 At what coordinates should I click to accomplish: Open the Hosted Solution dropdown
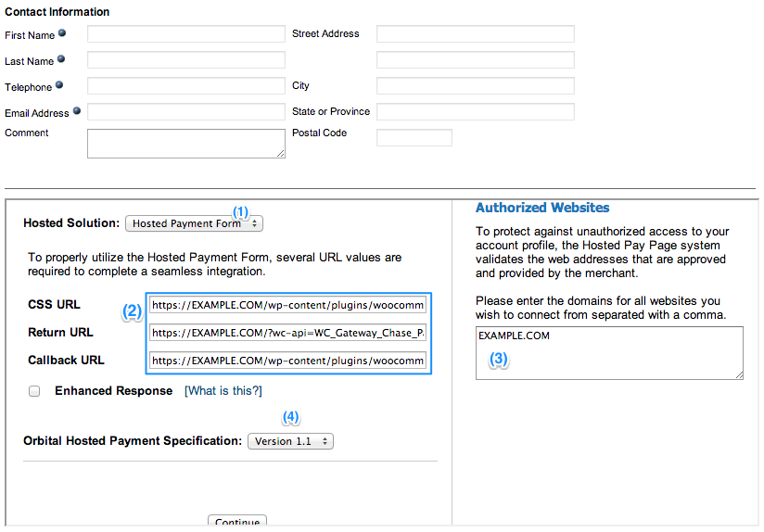coord(194,223)
